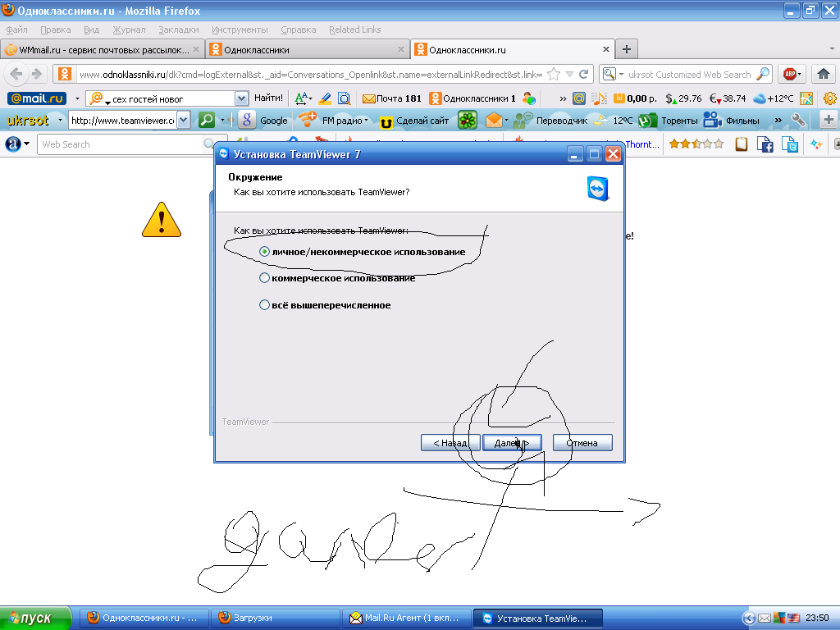Open a new tab with plus button

click(626, 50)
